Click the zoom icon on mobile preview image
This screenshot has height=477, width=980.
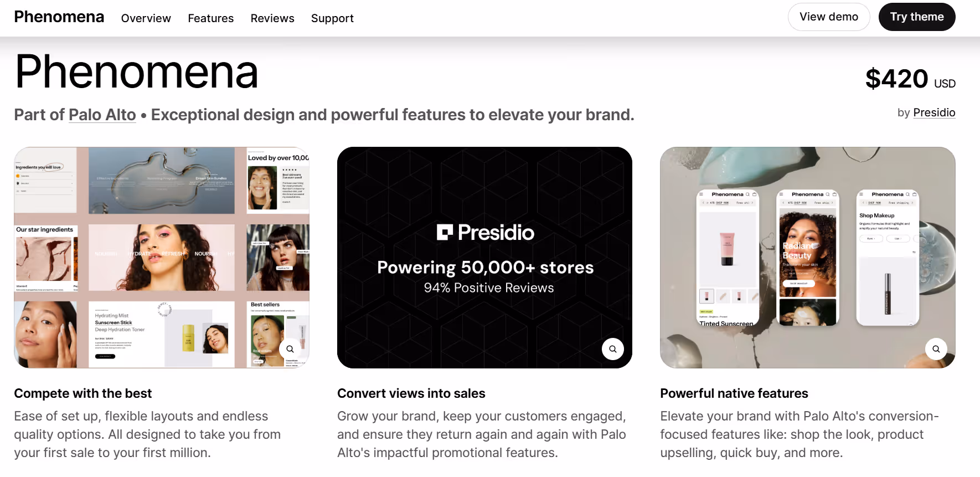(936, 349)
